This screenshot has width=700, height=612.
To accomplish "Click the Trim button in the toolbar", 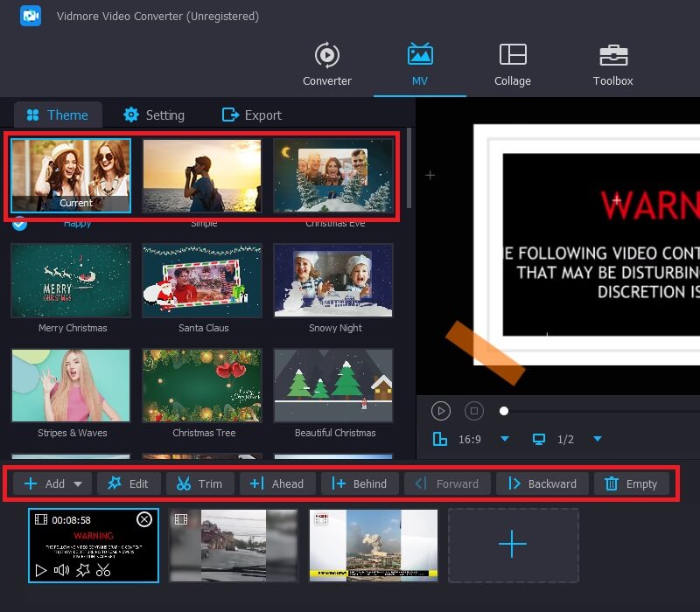I will coord(199,483).
